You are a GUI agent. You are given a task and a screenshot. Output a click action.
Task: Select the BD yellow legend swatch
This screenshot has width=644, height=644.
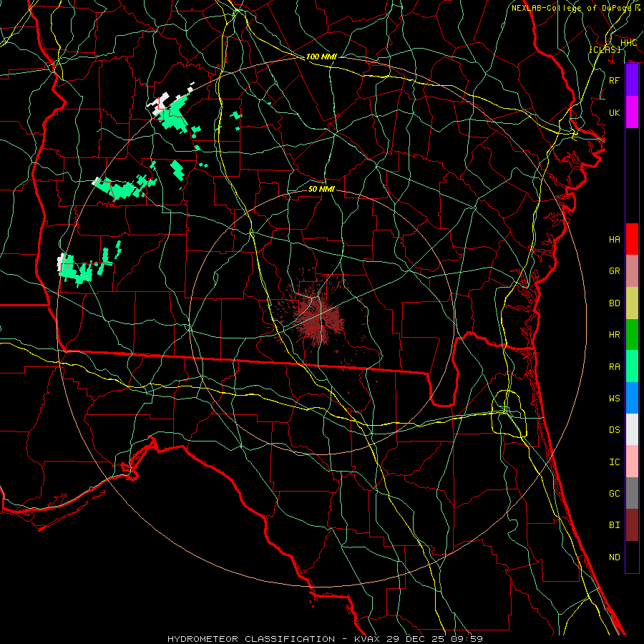[632, 303]
